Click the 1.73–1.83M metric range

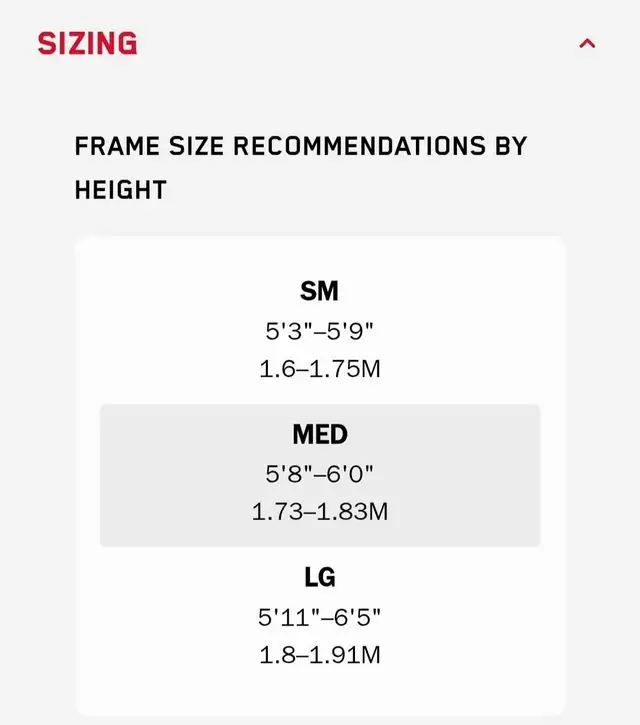click(320, 512)
